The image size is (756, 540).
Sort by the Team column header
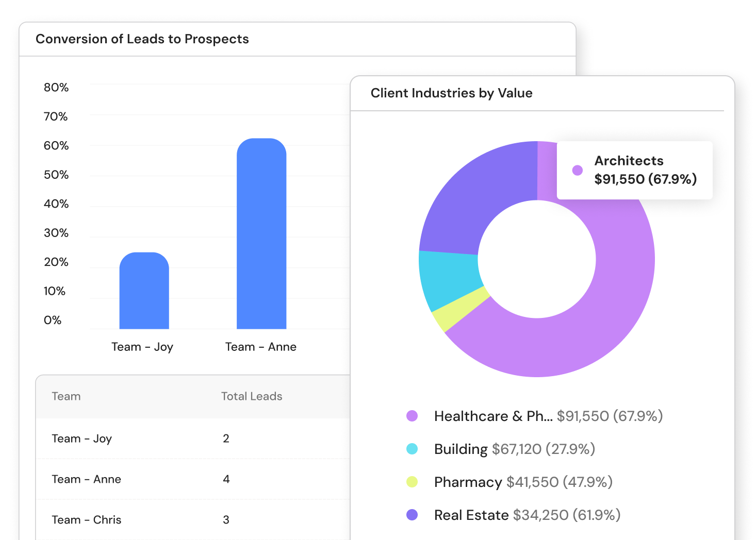click(66, 396)
